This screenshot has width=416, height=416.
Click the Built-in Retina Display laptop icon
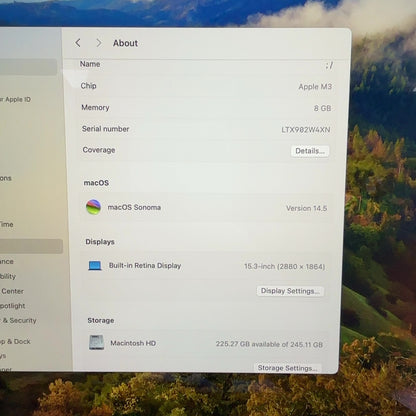(95, 266)
